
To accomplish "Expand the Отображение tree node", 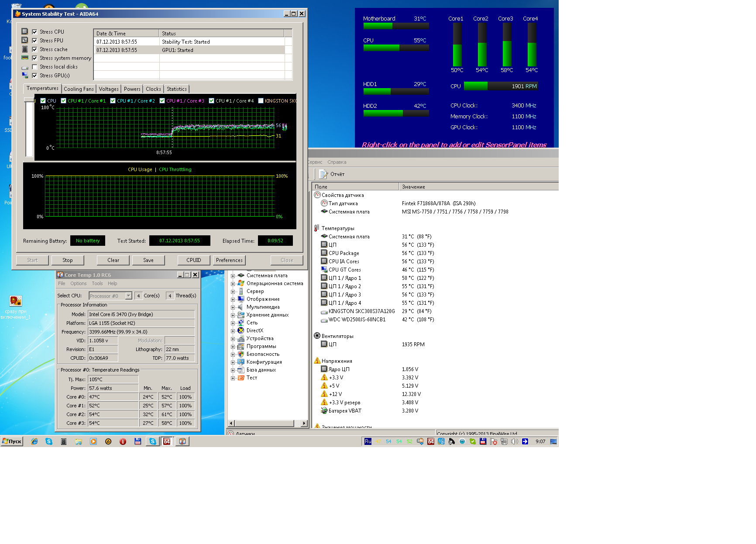I will click(233, 300).
